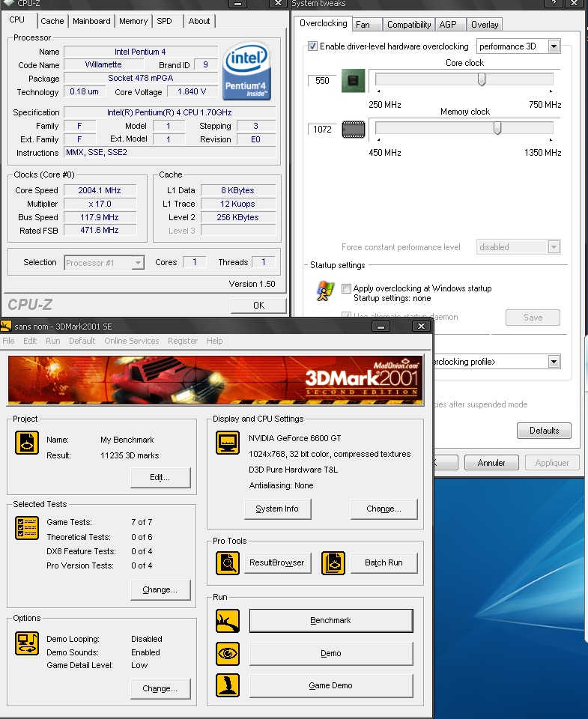Click the Game Demo joystick icon
This screenshot has height=719, width=588.
click(x=228, y=685)
